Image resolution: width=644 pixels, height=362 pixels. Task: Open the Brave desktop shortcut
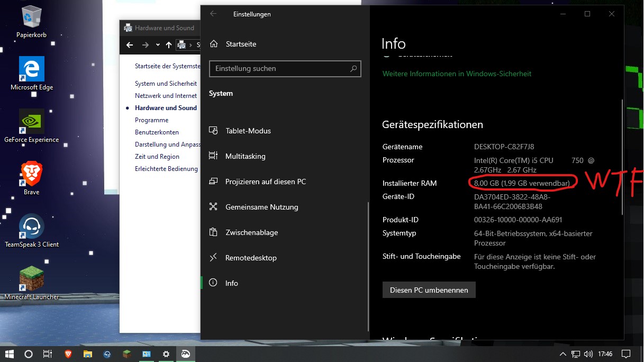point(32,179)
